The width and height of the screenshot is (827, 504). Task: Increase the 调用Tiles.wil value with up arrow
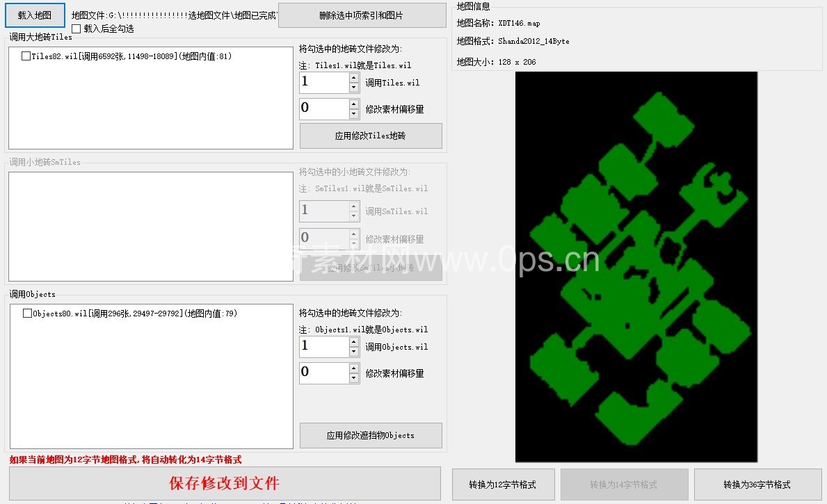354,78
